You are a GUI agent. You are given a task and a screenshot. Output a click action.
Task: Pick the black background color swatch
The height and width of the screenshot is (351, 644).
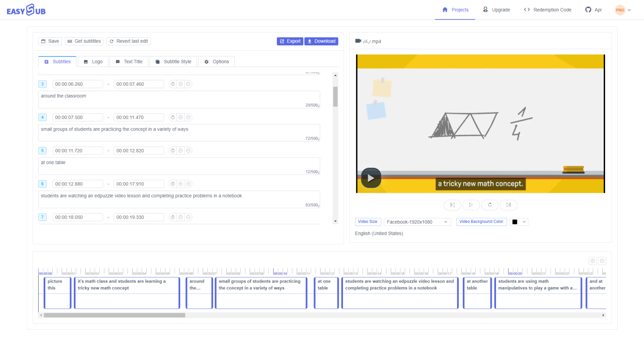pos(514,221)
